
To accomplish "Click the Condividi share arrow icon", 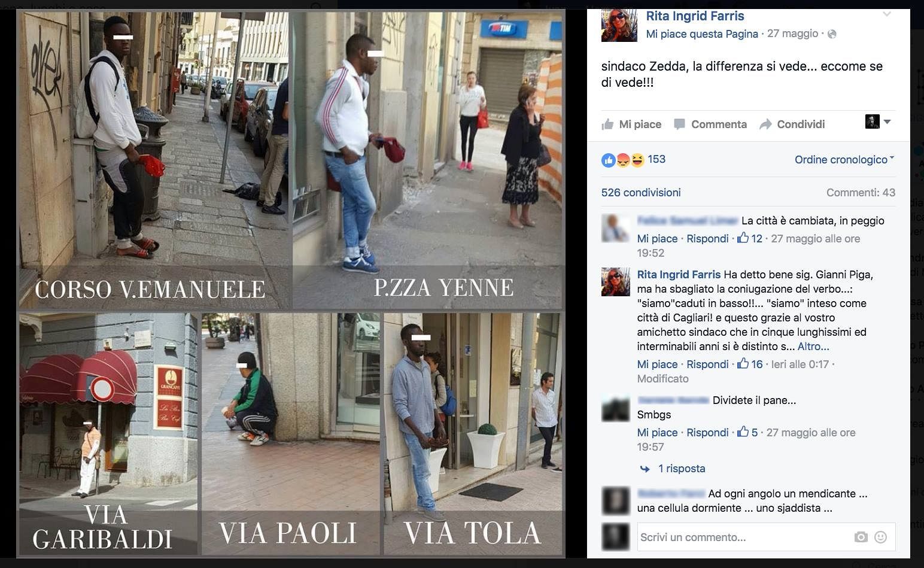I will click(765, 124).
